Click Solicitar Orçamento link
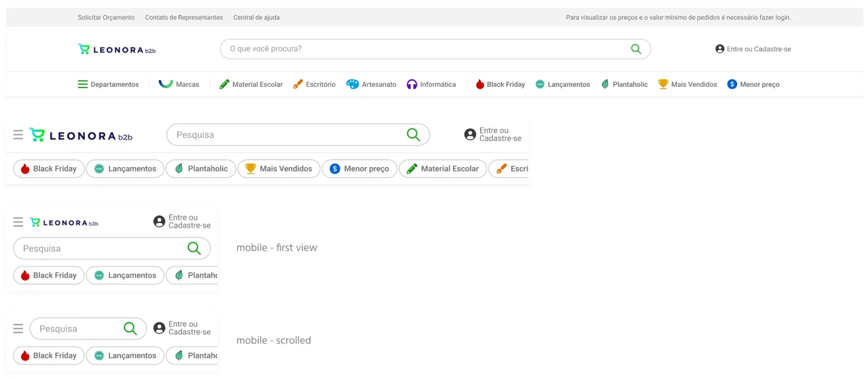The image size is (868, 379). [106, 18]
